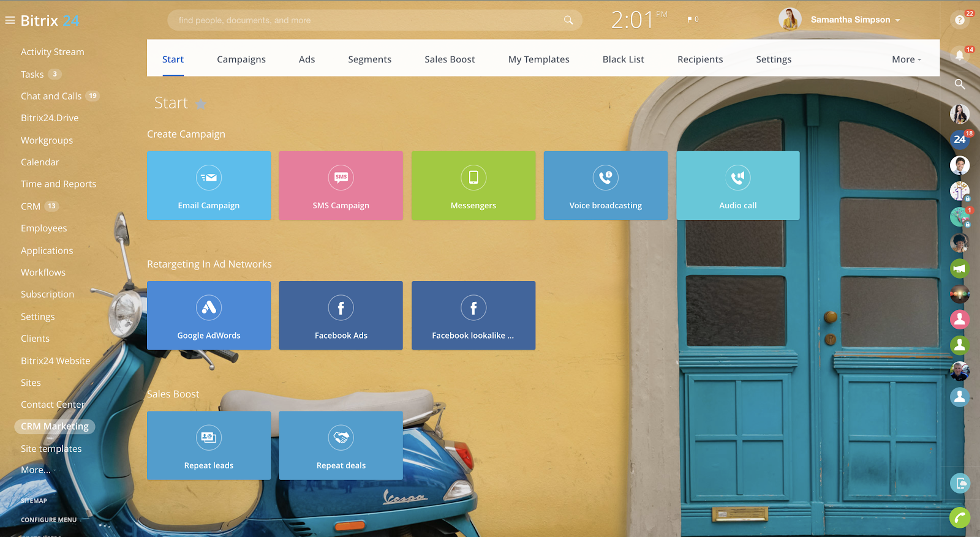Click the SMS Campaign speech bubble icon
The width and height of the screenshot is (980, 537).
pyautogui.click(x=341, y=178)
